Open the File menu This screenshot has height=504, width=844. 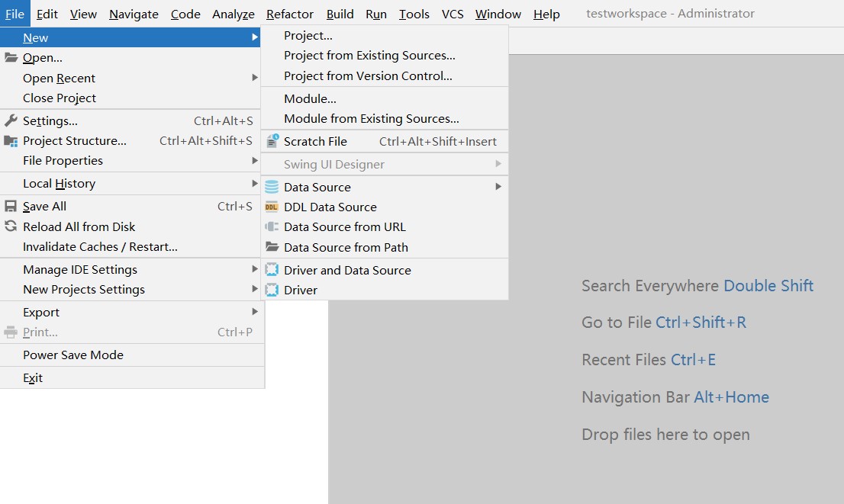(15, 14)
